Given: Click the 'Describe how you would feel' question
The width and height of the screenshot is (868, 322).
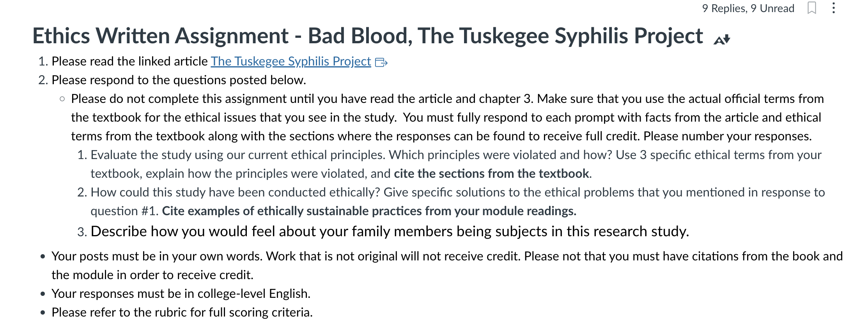Looking at the screenshot, I should tap(390, 231).
